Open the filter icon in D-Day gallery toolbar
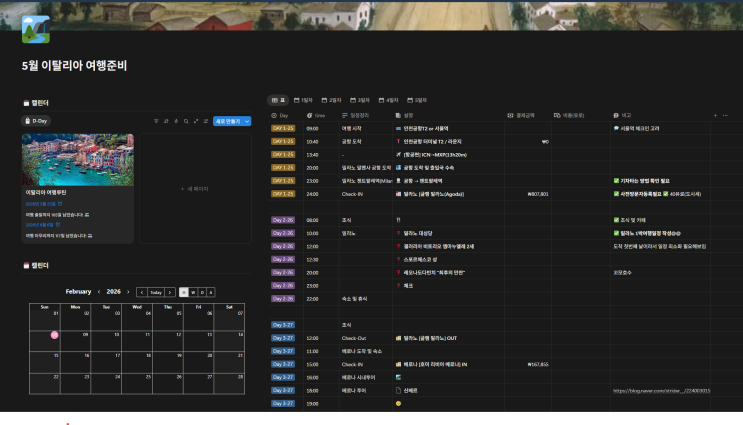 [x=156, y=121]
